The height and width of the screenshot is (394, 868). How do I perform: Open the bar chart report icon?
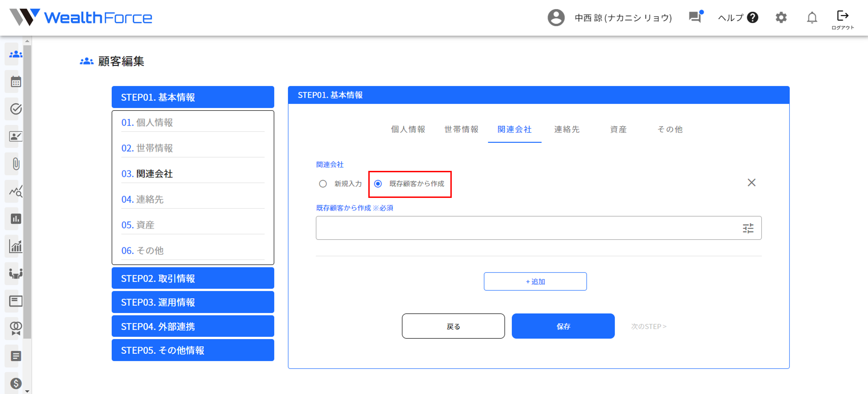point(16,219)
